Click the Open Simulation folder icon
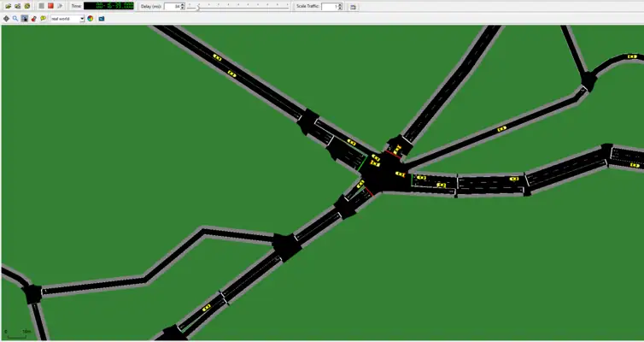Viewport: 644px width, 342px height. click(x=6, y=6)
